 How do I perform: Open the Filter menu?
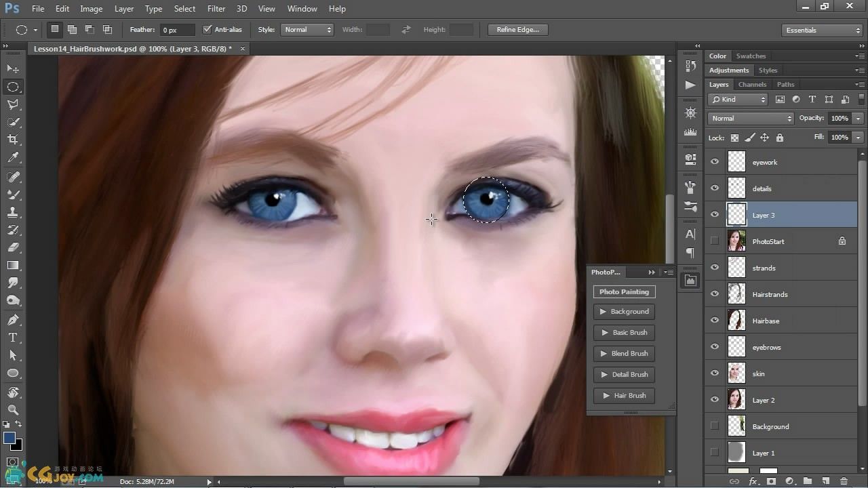pyautogui.click(x=216, y=9)
